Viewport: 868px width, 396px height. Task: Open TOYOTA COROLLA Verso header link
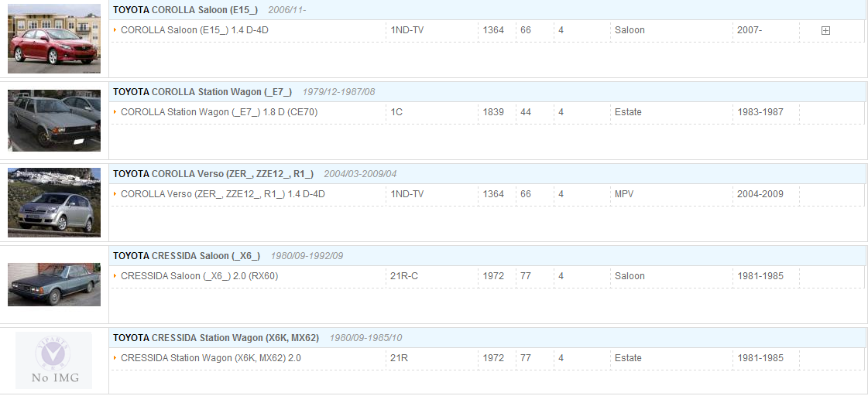coord(213,174)
